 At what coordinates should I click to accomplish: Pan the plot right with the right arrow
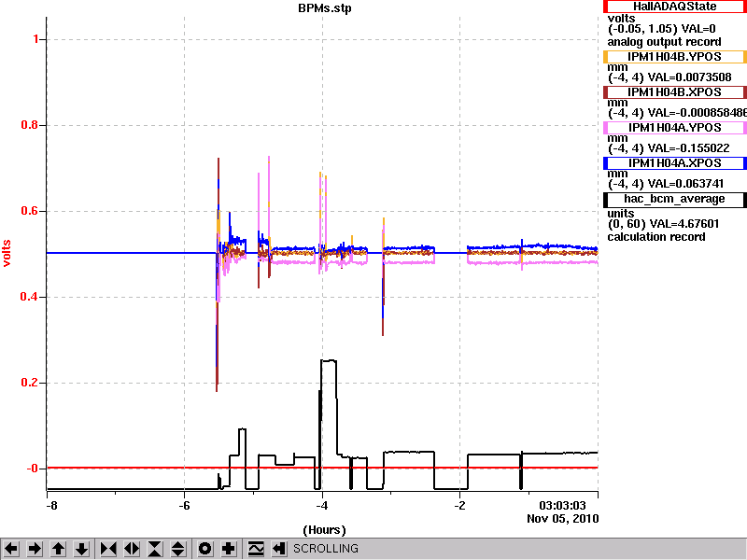[35, 549]
